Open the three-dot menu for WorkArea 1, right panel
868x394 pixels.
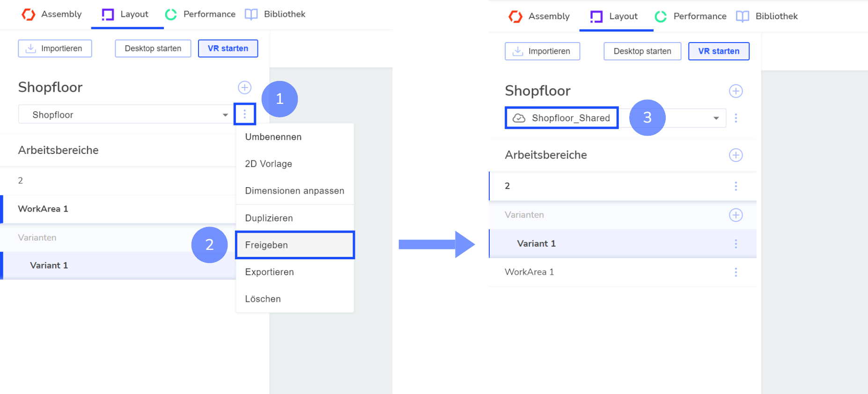click(736, 272)
